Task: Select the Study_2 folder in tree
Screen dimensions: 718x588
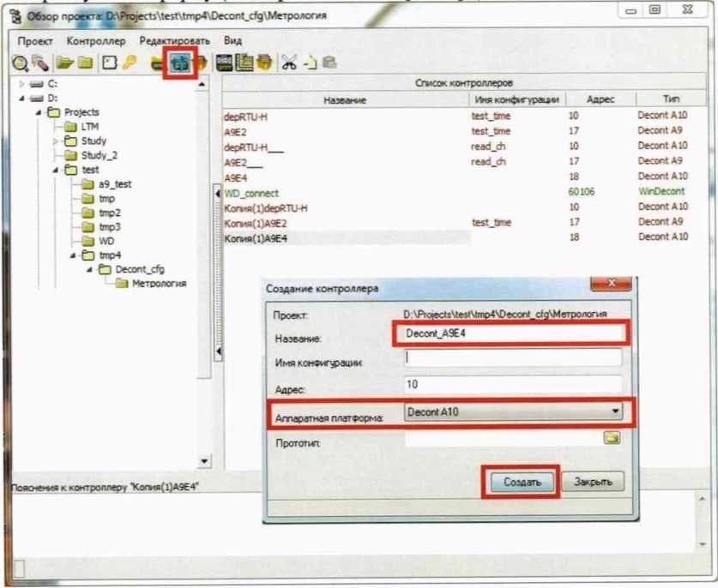Action: point(91,155)
